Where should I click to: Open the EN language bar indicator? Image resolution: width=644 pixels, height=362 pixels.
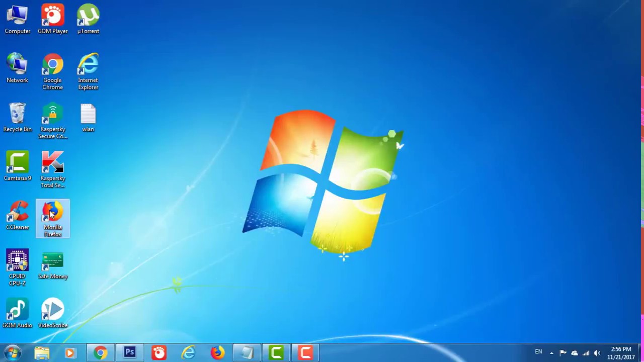[x=538, y=352]
